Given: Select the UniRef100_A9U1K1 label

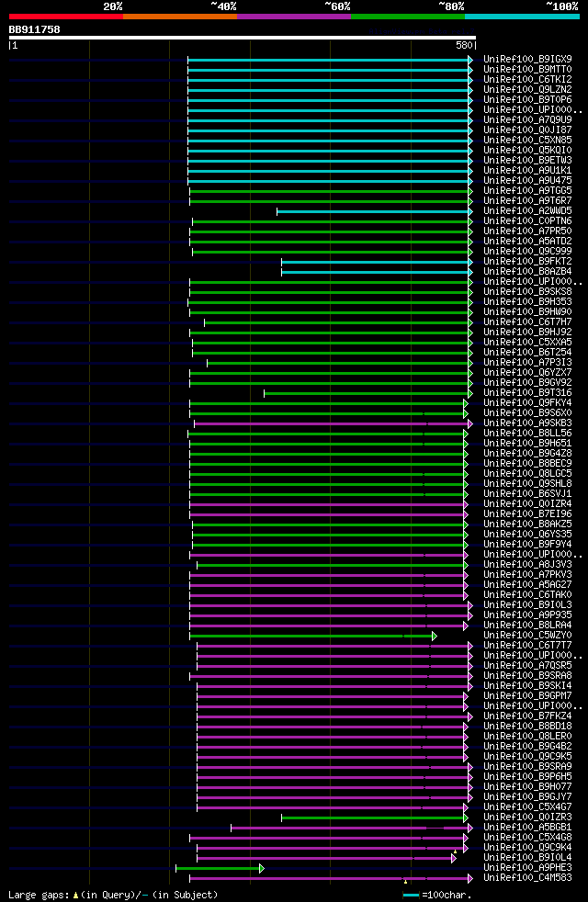Looking at the screenshot, I should point(527,171).
